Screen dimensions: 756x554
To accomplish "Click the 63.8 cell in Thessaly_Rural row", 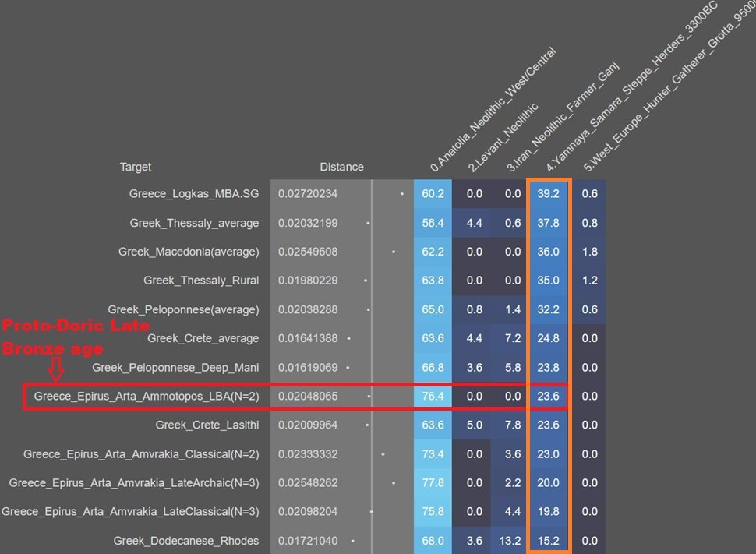I will click(433, 281).
